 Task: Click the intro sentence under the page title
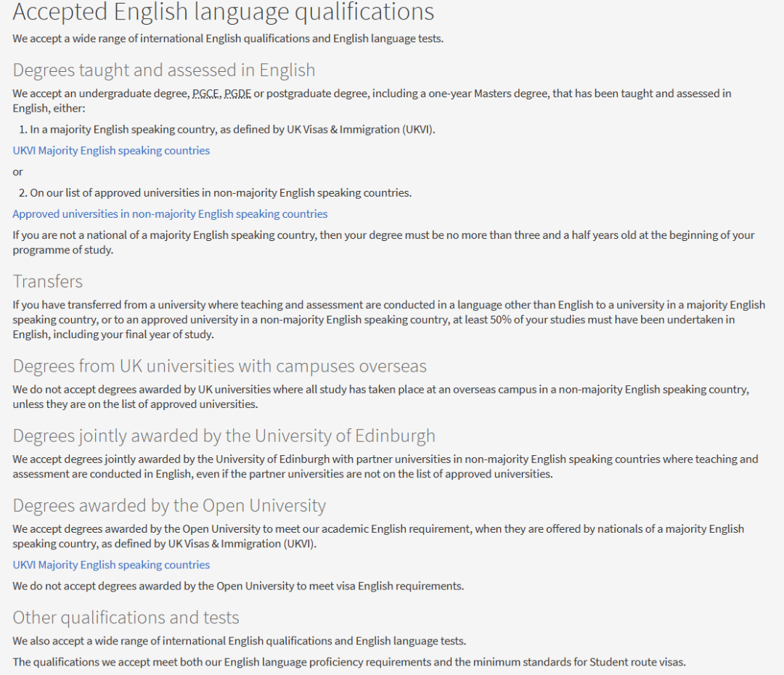228,38
